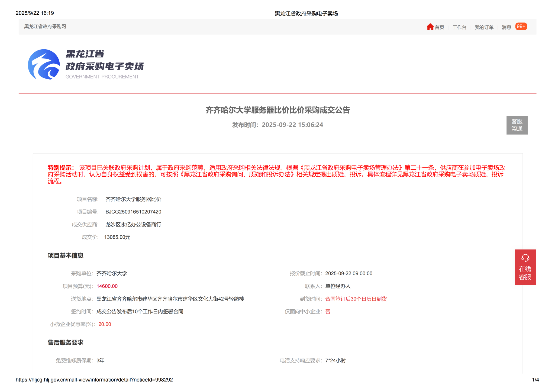Click the 黑龙江省政府采购网 link
The width and height of the screenshot is (555, 392).
tap(45, 27)
